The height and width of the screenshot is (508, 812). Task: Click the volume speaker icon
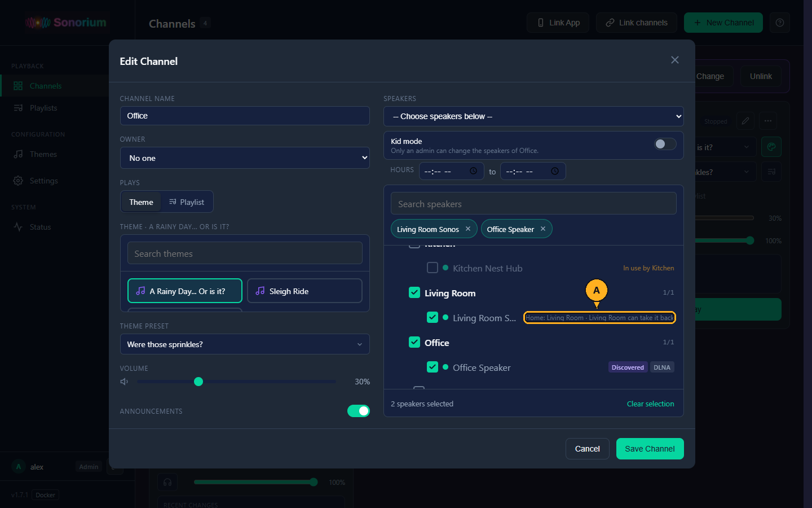coord(124,382)
